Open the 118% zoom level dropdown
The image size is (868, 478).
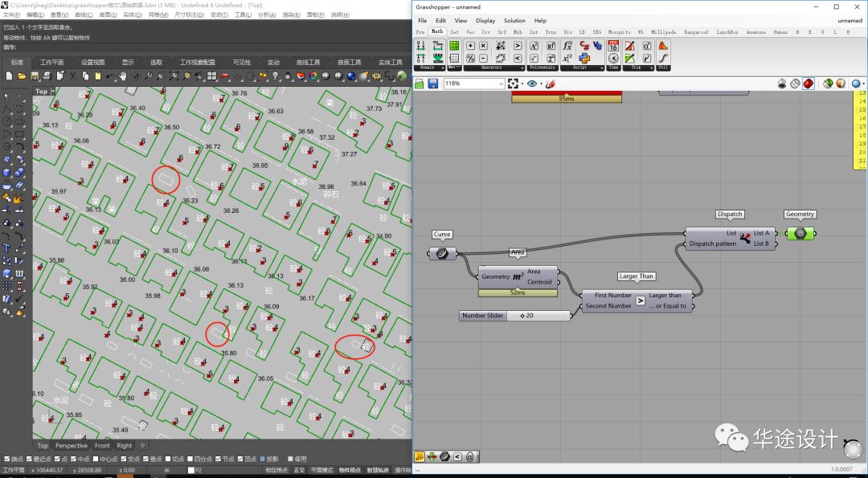(501, 84)
